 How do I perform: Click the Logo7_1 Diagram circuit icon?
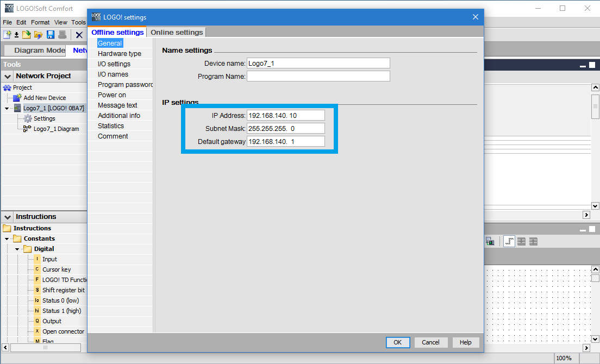coord(27,129)
